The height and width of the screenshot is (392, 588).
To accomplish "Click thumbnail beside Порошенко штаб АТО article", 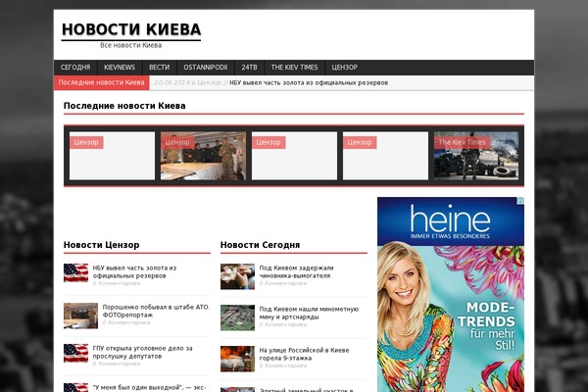I will coord(80,316).
